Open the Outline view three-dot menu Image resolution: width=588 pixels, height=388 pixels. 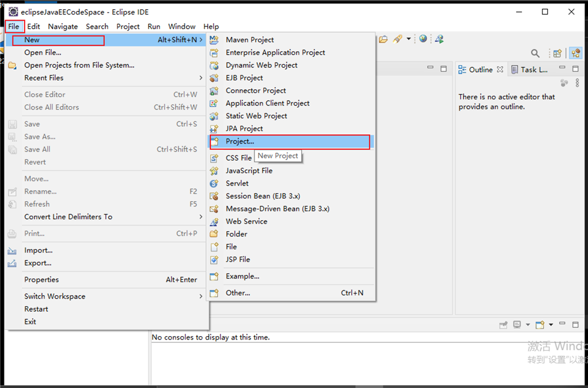click(578, 82)
